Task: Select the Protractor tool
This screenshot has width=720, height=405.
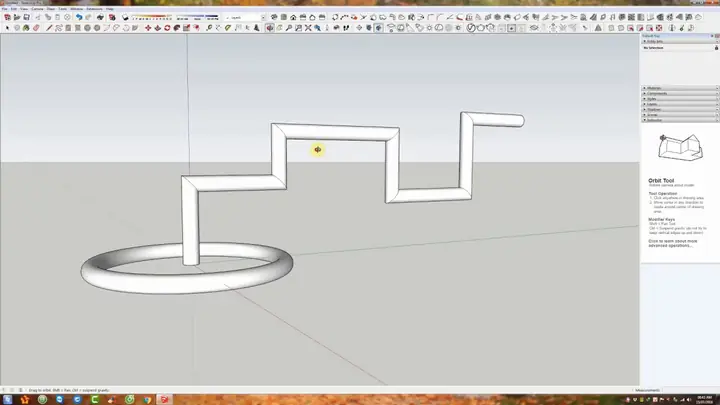Action: [228, 28]
